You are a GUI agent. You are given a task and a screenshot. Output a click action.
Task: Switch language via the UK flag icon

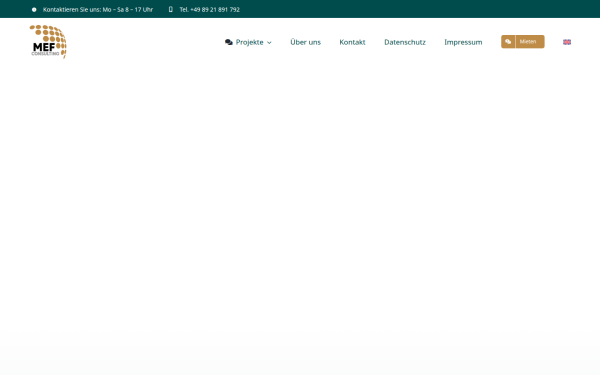click(x=567, y=42)
